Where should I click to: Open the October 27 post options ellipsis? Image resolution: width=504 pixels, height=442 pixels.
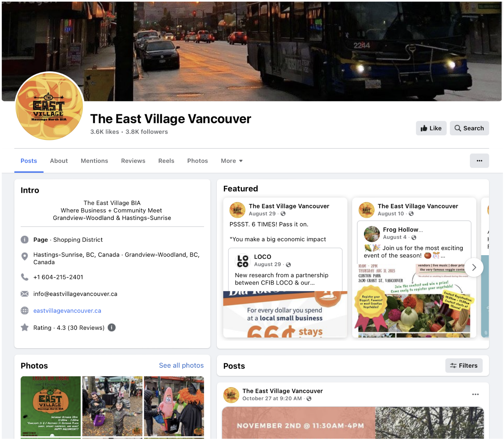coord(475,394)
